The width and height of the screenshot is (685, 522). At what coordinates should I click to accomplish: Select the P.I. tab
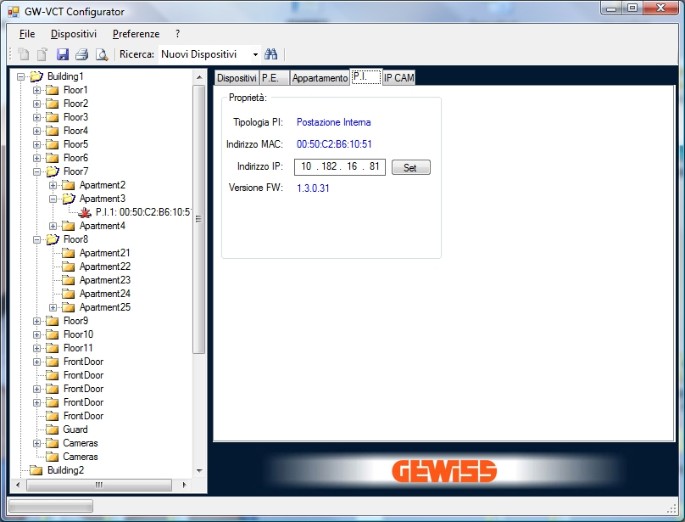point(366,77)
